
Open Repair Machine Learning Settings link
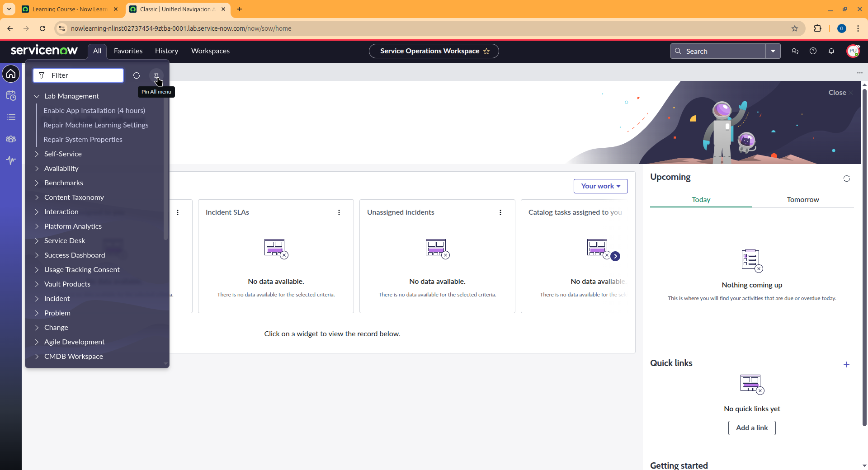(96, 125)
